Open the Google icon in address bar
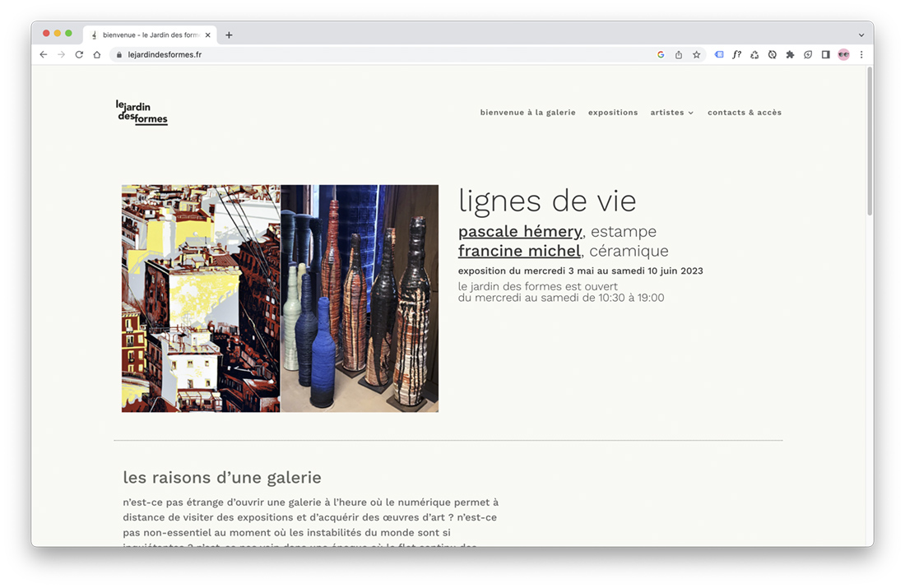 pos(661,55)
